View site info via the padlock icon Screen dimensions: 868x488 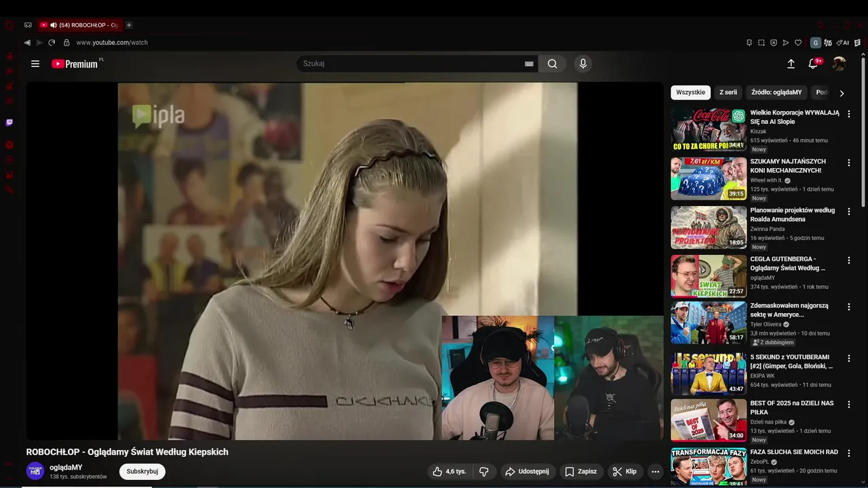pos(66,42)
